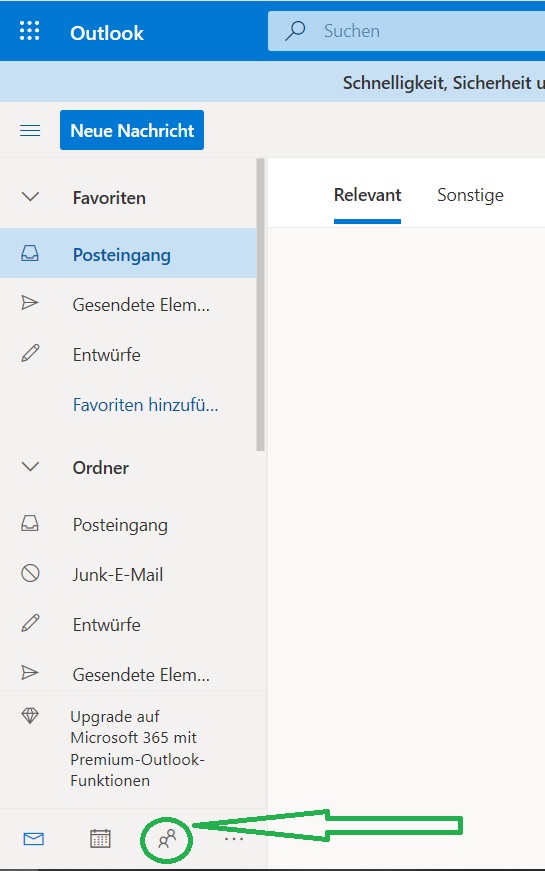Collapse the Favoriten section chevron
This screenshot has width=545, height=871.
coord(30,197)
